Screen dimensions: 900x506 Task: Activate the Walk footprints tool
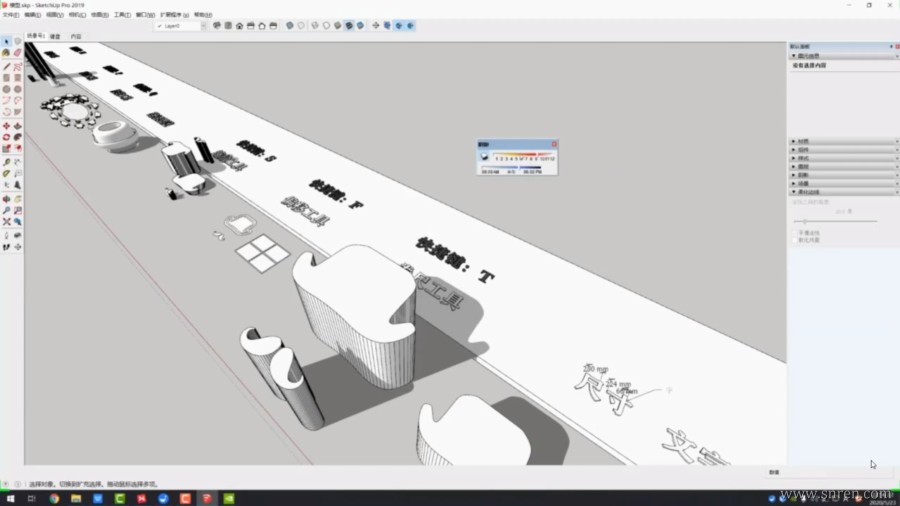pos(6,247)
